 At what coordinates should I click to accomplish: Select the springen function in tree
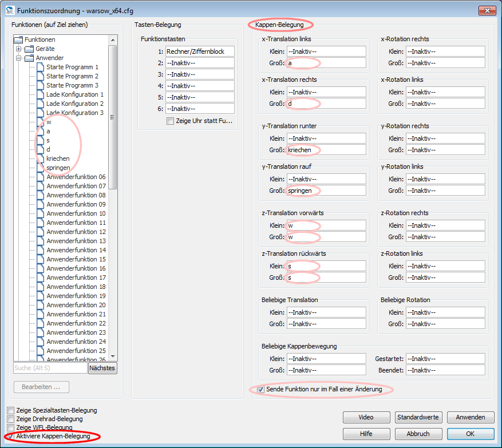[58, 168]
